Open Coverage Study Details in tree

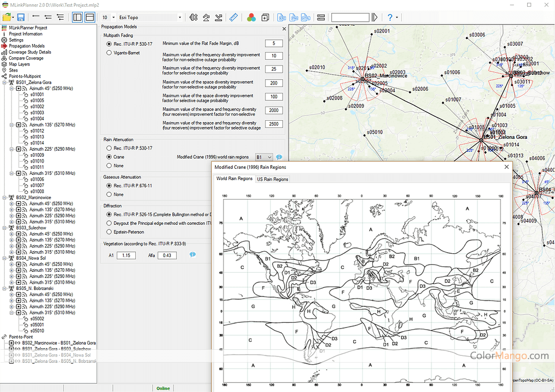click(x=29, y=52)
